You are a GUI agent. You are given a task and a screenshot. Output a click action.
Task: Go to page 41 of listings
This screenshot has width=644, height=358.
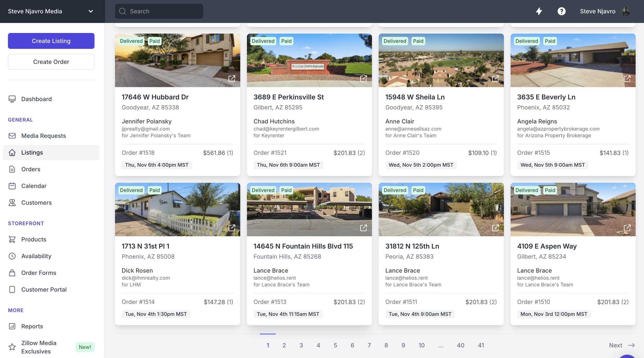(481, 345)
